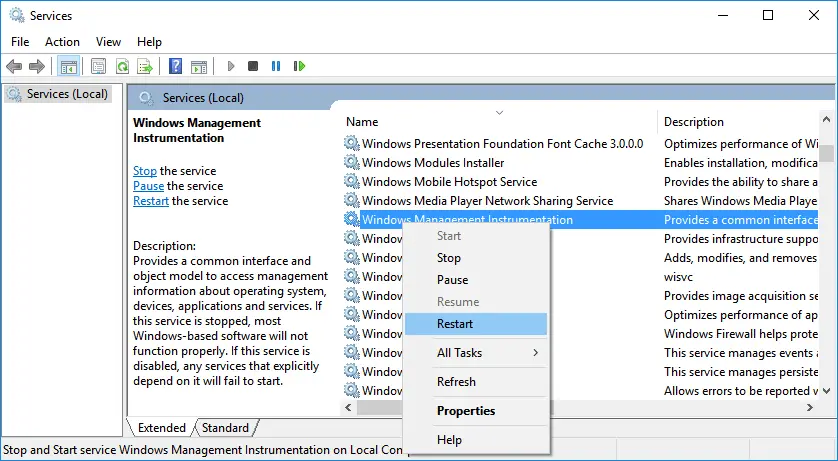Click the Restart Service toolbar icon
The width and height of the screenshot is (838, 461).
(299, 66)
